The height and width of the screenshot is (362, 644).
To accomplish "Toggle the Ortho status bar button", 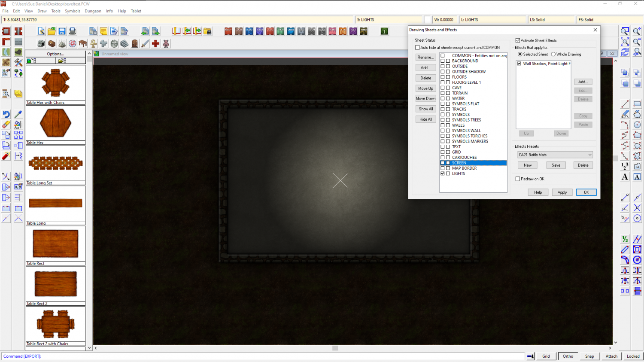I will click(568, 356).
